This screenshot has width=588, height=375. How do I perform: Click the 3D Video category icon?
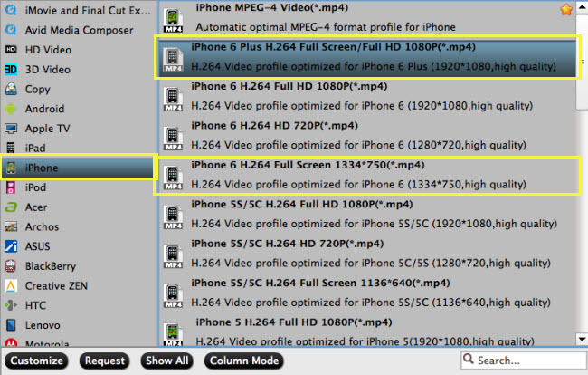11,69
